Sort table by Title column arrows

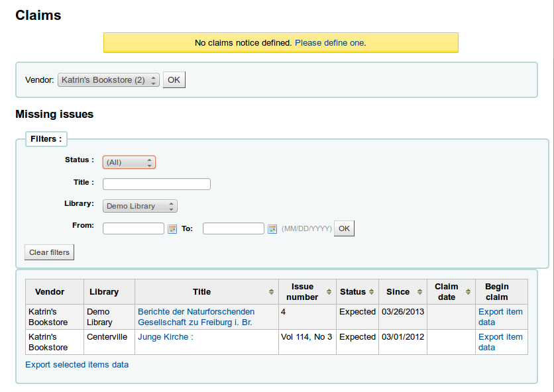pos(271,292)
